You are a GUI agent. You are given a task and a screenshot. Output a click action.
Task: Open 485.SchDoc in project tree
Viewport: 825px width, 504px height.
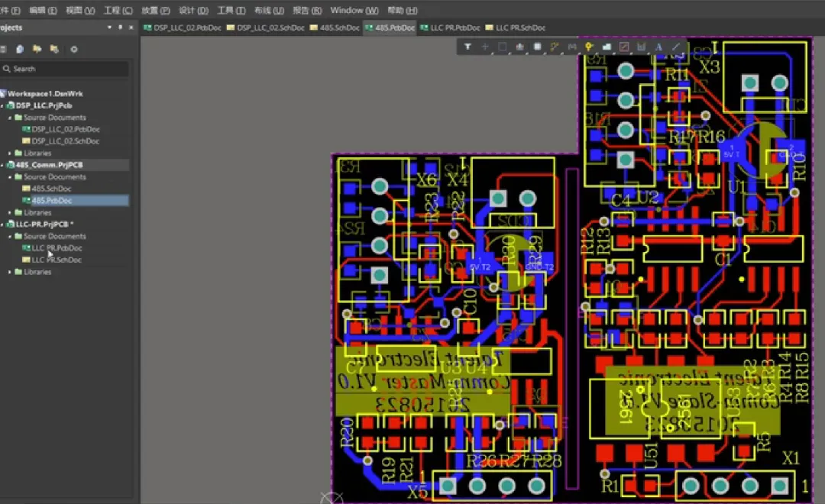pyautogui.click(x=51, y=189)
